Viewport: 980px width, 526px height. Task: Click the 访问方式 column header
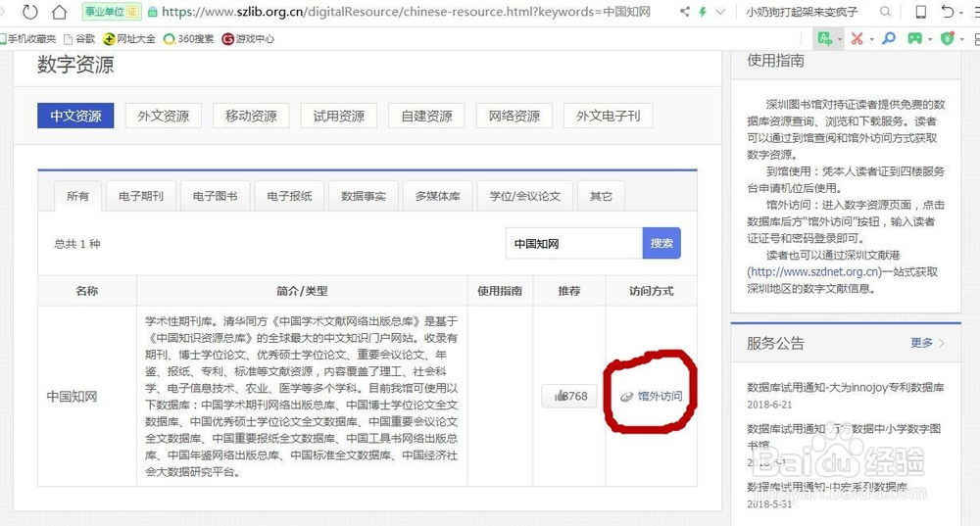click(652, 291)
